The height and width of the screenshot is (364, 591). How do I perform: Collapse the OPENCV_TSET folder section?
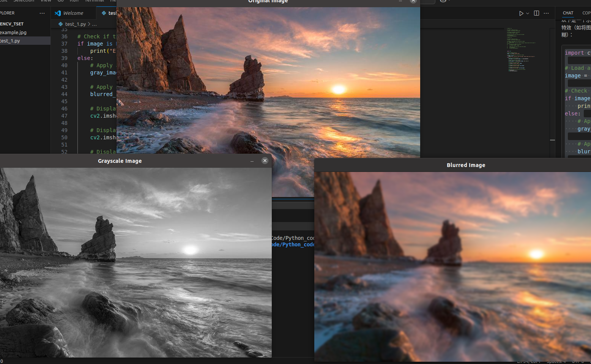[x=25, y=24]
